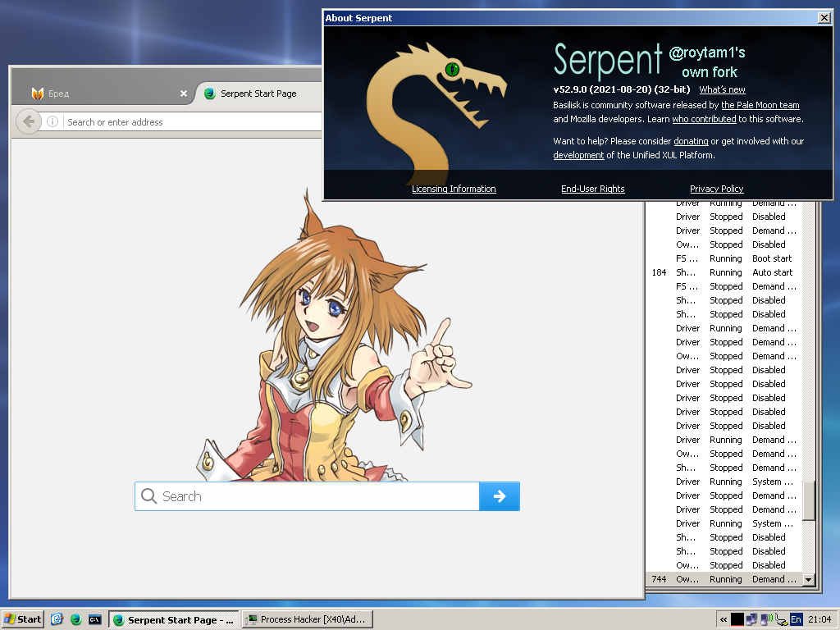Image resolution: width=840 pixels, height=630 pixels.
Task: Open the End-User Rights link
Action: [x=593, y=189]
